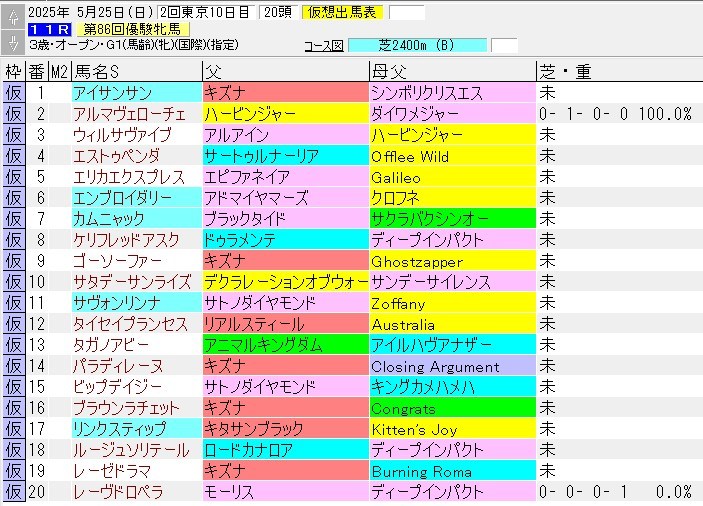Click sire リアルスティール cell
The height and width of the screenshot is (506, 703).
coord(286,324)
